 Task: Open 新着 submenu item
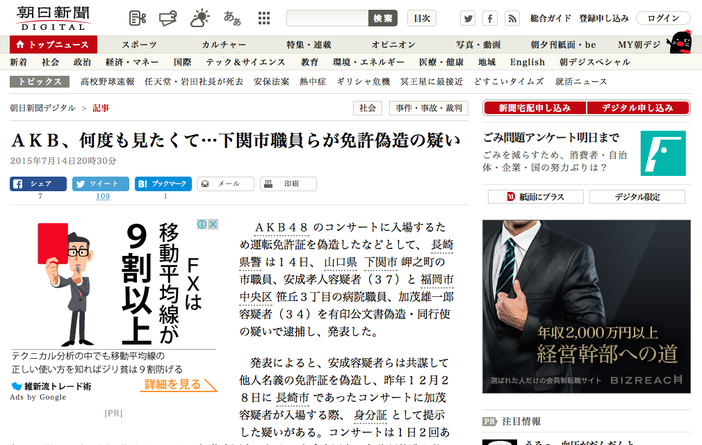[x=18, y=62]
